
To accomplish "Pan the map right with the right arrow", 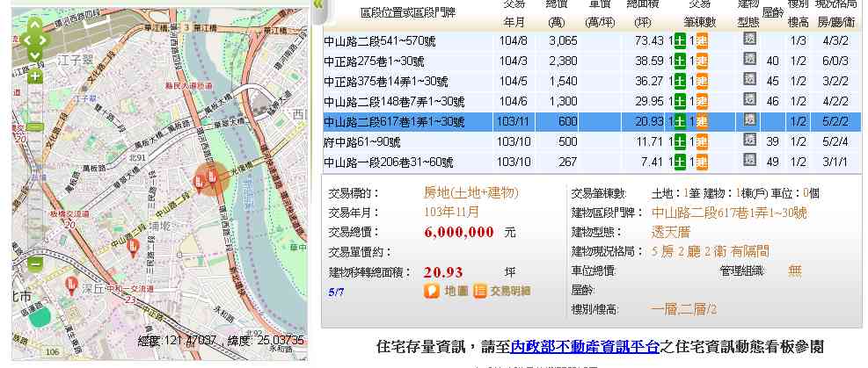I will [x=43, y=40].
